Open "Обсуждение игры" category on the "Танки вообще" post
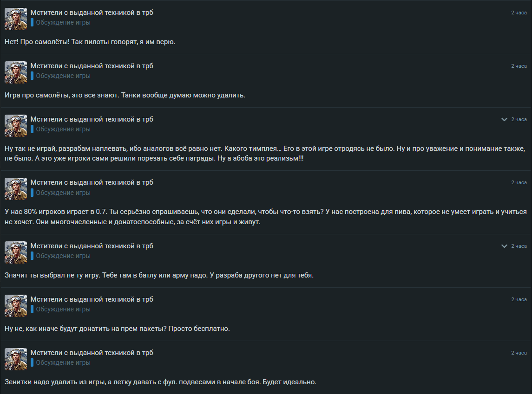Image resolution: width=532 pixels, height=394 pixels. coord(63,76)
